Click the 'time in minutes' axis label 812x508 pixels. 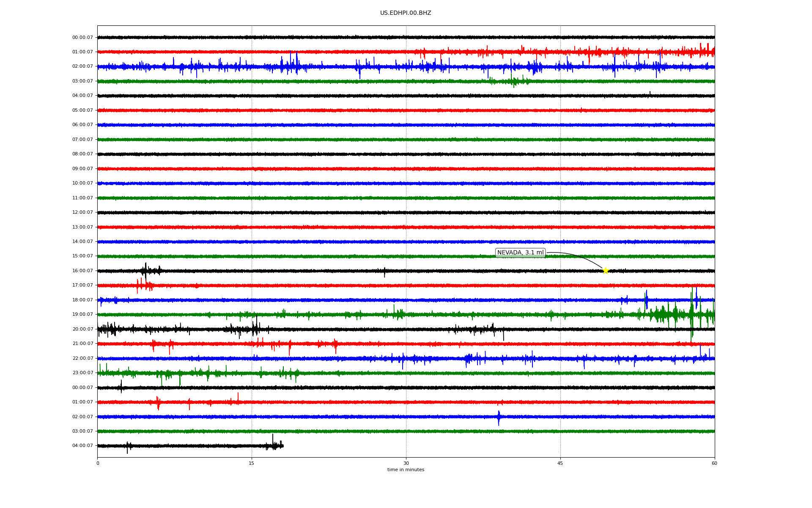[x=406, y=470]
